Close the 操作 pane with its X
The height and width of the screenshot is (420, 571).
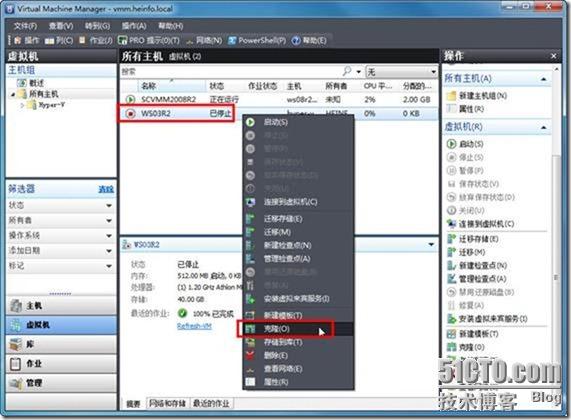tap(553, 56)
